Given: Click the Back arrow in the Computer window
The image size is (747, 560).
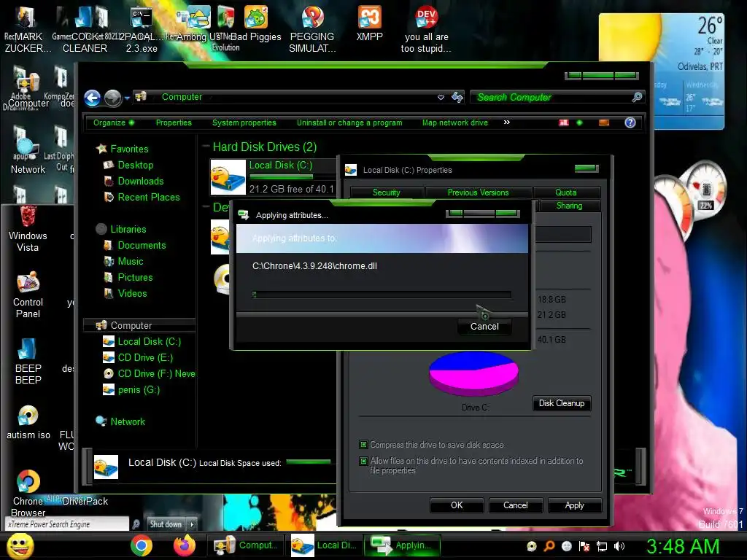Looking at the screenshot, I should [93, 98].
